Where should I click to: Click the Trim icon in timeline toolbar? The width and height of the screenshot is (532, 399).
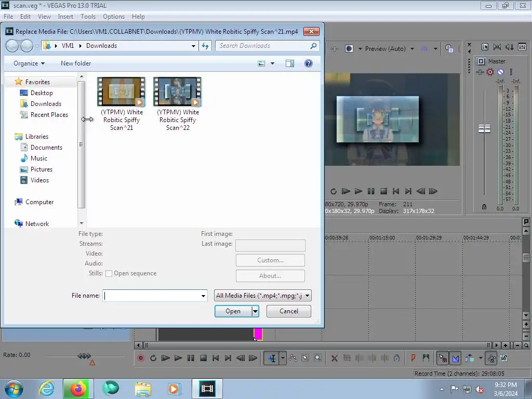347,358
